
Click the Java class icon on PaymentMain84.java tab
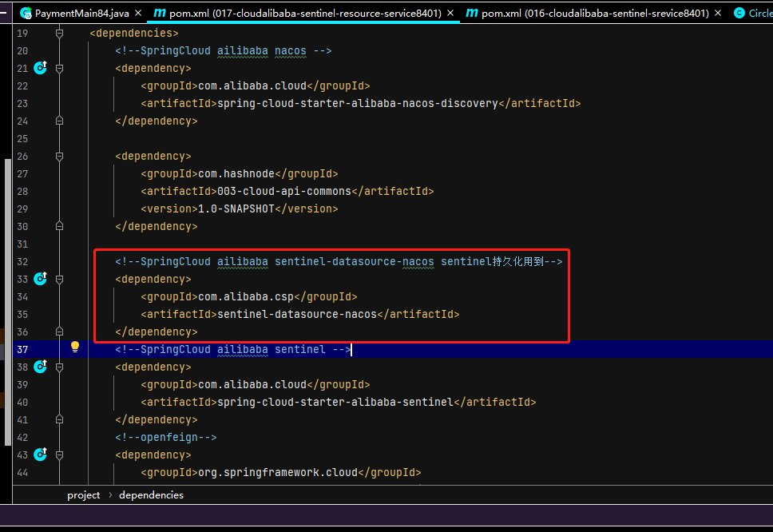coord(26,13)
